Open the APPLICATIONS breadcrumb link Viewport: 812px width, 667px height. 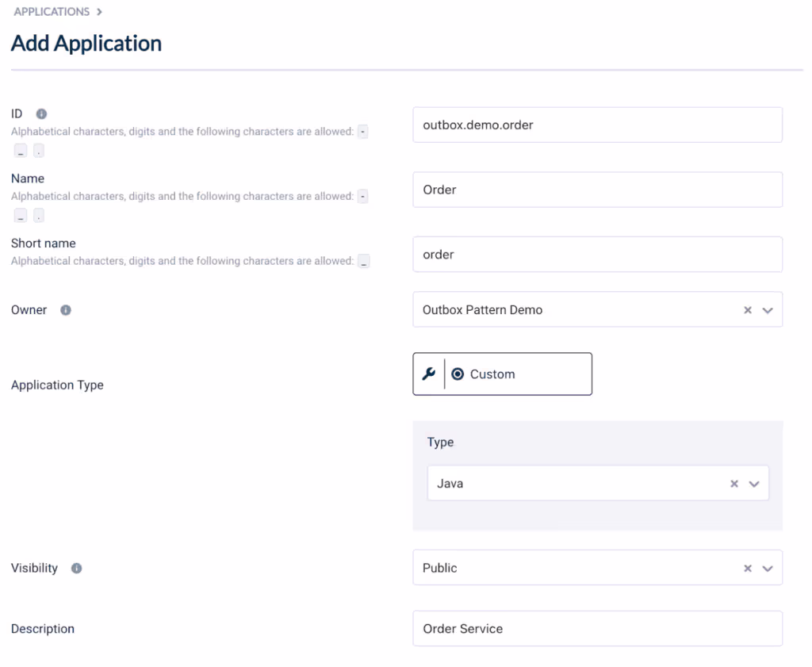pos(52,11)
